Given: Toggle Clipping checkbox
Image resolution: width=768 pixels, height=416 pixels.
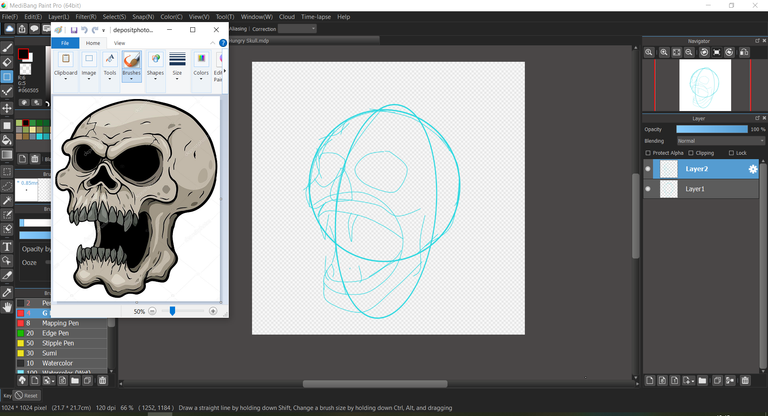Looking at the screenshot, I should coord(691,153).
